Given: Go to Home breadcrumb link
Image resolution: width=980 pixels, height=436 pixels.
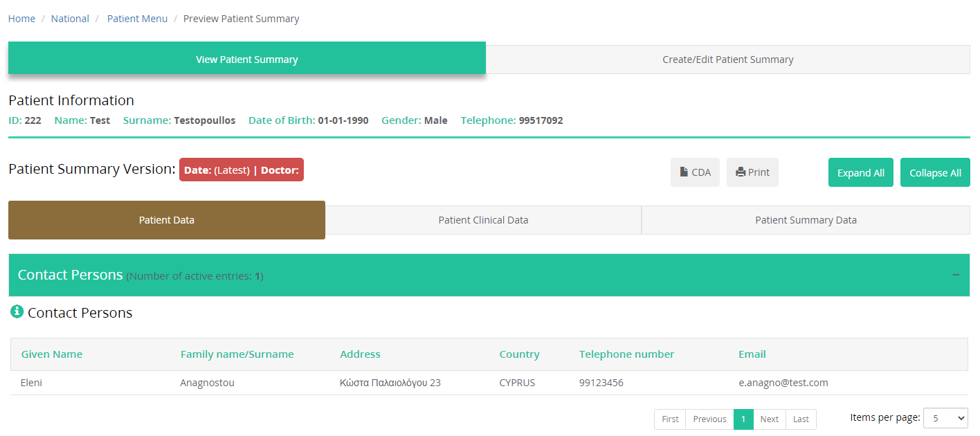Looking at the screenshot, I should coord(21,19).
